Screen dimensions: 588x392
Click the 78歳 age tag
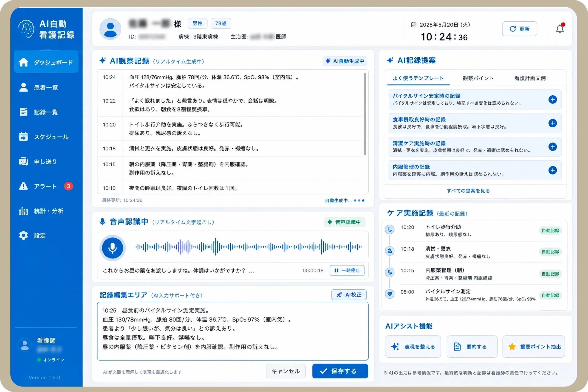[221, 23]
